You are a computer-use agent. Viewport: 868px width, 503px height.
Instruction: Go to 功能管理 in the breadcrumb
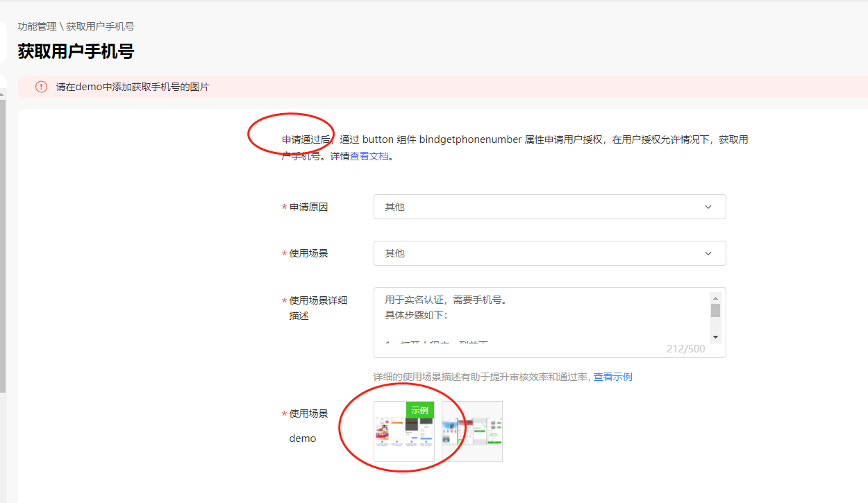37,26
